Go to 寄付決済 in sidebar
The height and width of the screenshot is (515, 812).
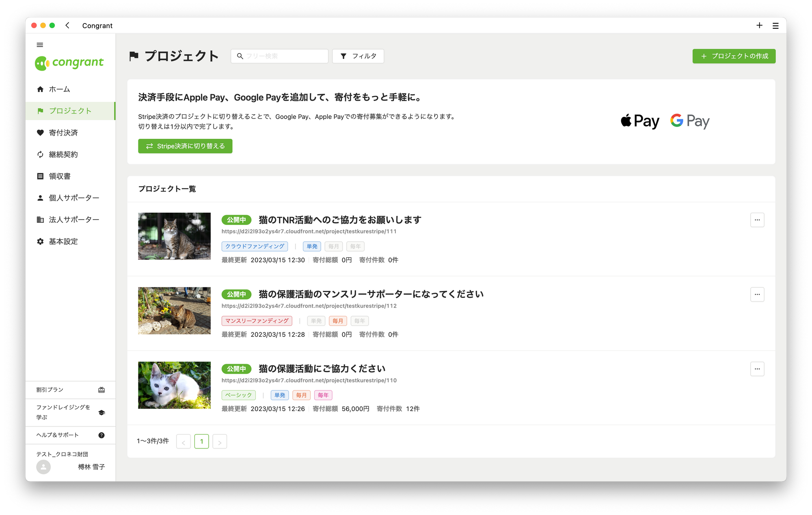(63, 133)
